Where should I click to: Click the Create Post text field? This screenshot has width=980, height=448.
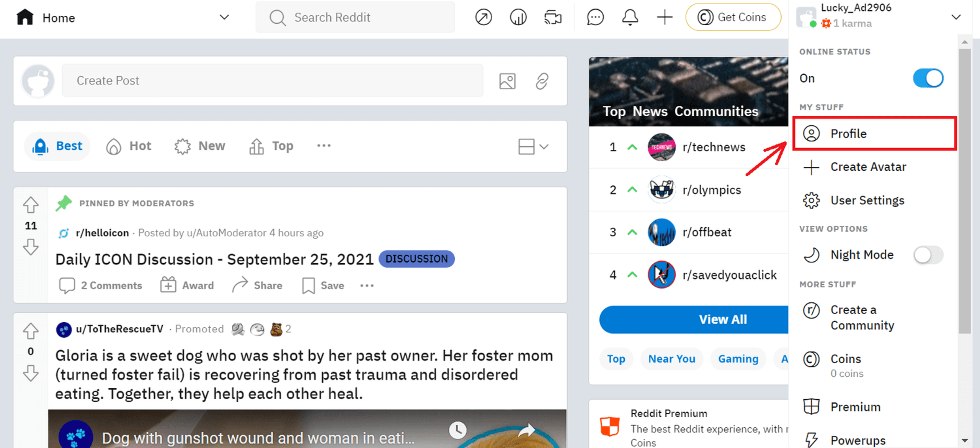[x=273, y=80]
